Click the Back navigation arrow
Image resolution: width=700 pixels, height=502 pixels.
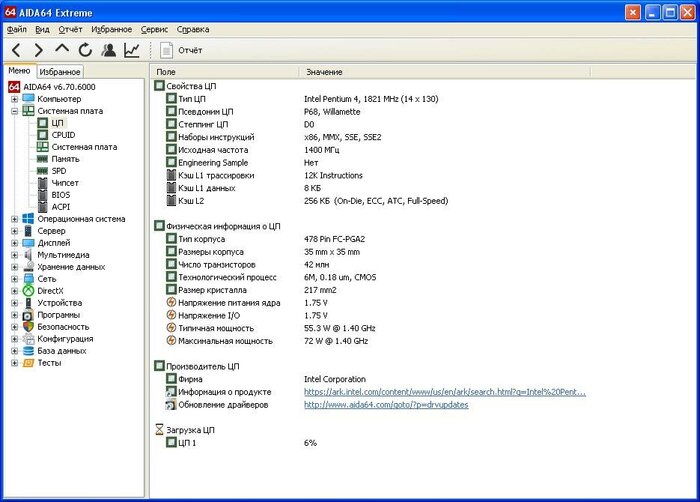(16, 49)
